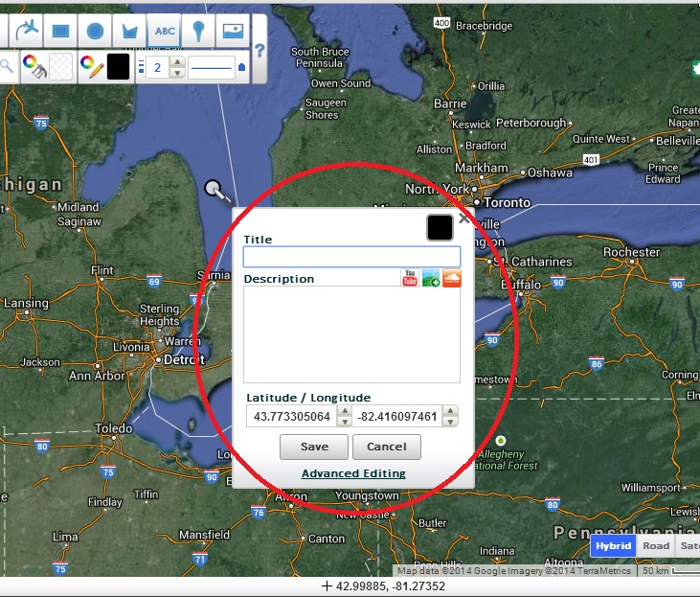Image resolution: width=700 pixels, height=597 pixels.
Task: Click the black stroke color swatch
Action: point(119,67)
